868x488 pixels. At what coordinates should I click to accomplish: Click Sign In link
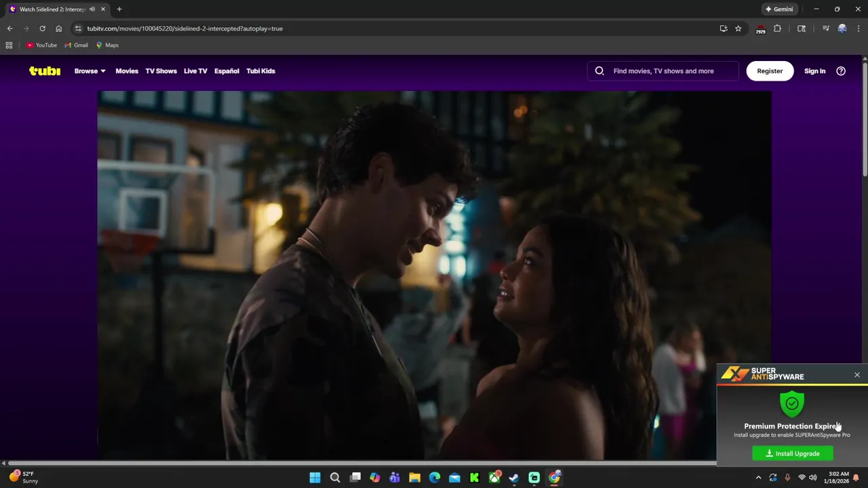click(x=814, y=70)
